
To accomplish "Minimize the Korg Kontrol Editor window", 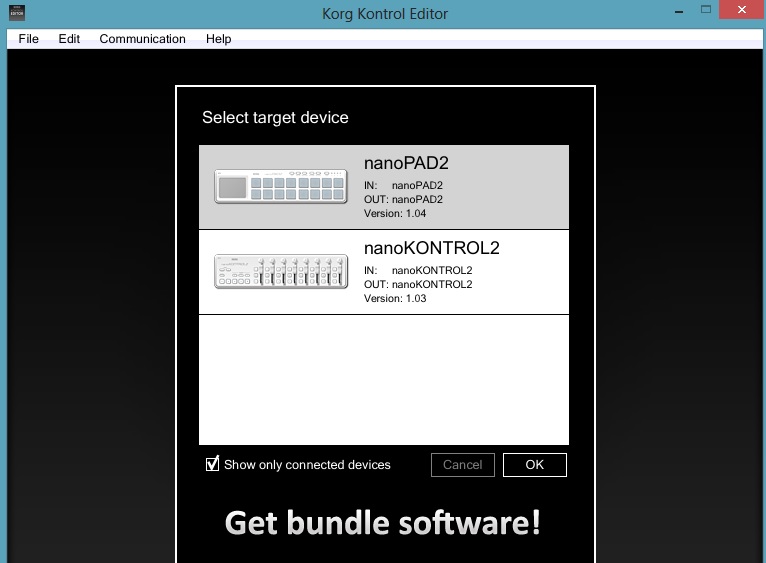I will point(679,12).
